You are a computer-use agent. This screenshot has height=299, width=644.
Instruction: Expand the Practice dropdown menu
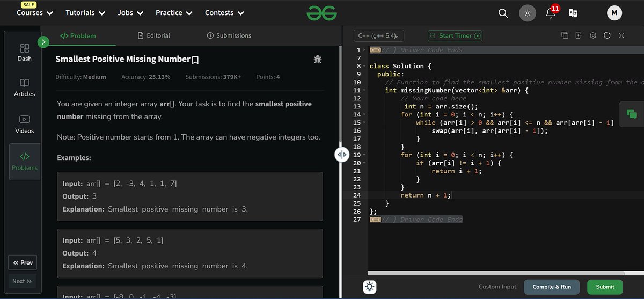tap(174, 13)
